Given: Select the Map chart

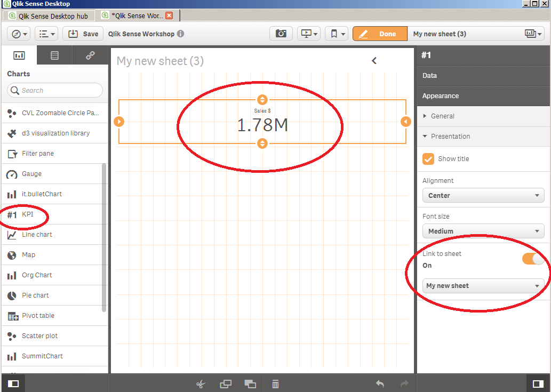Looking at the screenshot, I should click(x=52, y=254).
